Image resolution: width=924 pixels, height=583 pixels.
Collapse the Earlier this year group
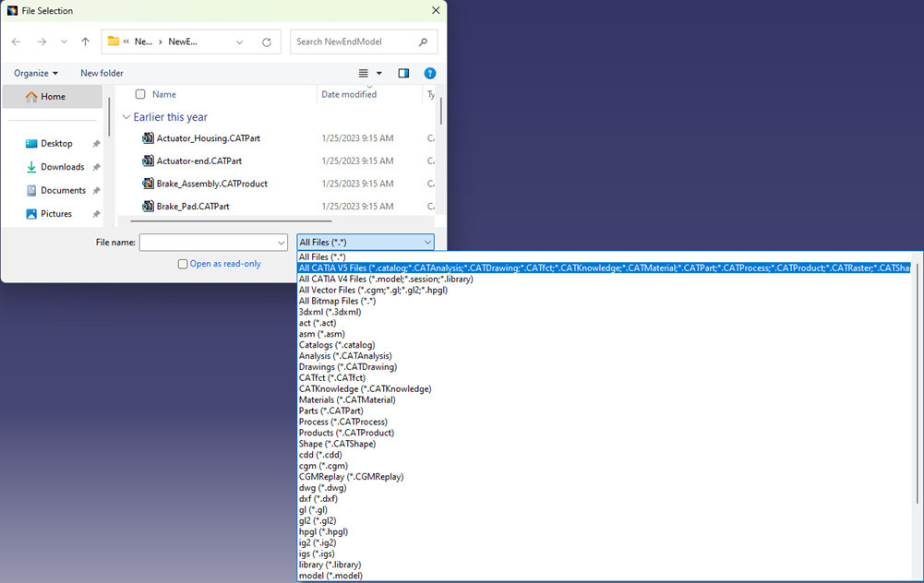(x=126, y=117)
